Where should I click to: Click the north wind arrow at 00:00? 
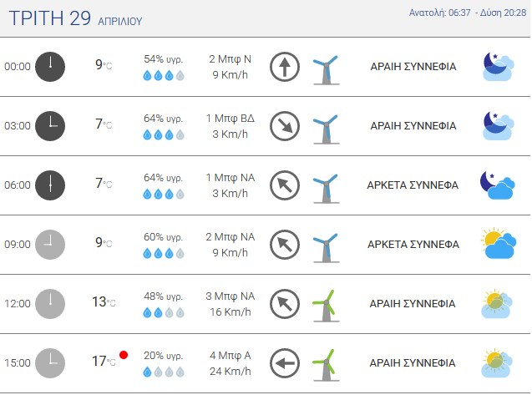[x=285, y=67]
